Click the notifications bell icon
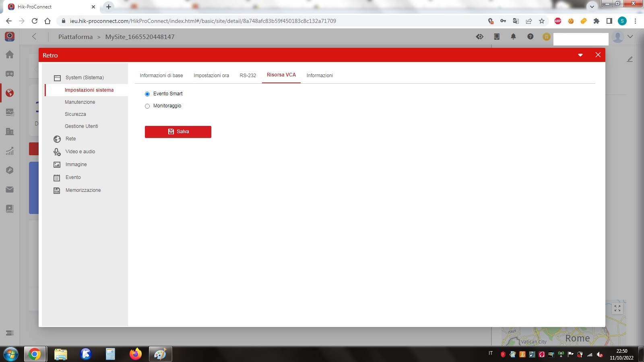 tap(513, 37)
